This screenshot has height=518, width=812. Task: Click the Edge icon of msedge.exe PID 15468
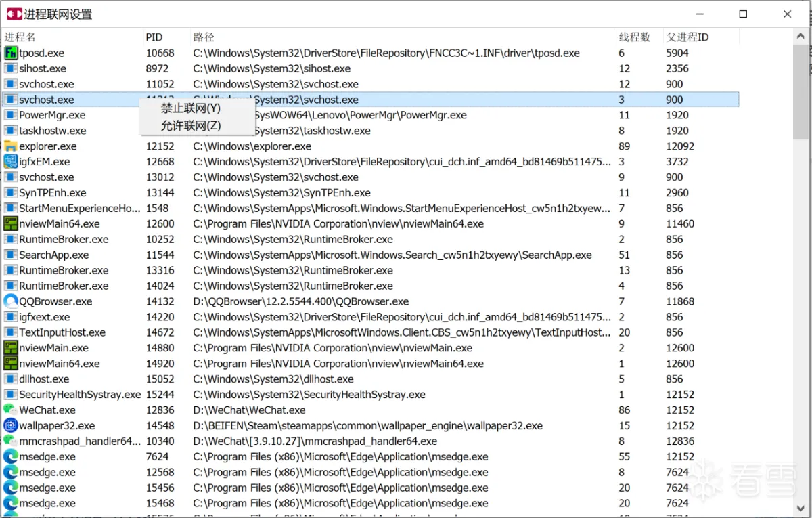click(x=11, y=504)
